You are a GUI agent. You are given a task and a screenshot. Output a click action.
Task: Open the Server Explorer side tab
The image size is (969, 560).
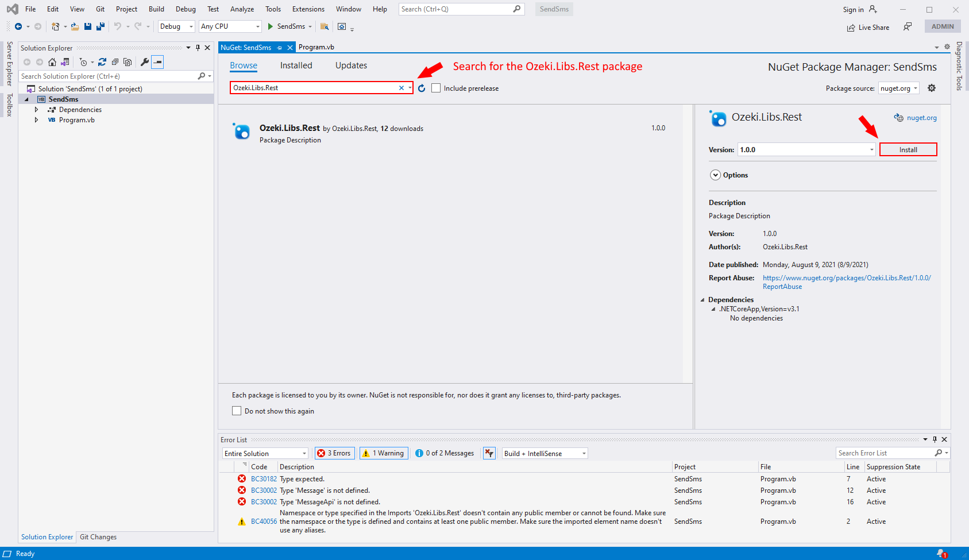coord(9,64)
